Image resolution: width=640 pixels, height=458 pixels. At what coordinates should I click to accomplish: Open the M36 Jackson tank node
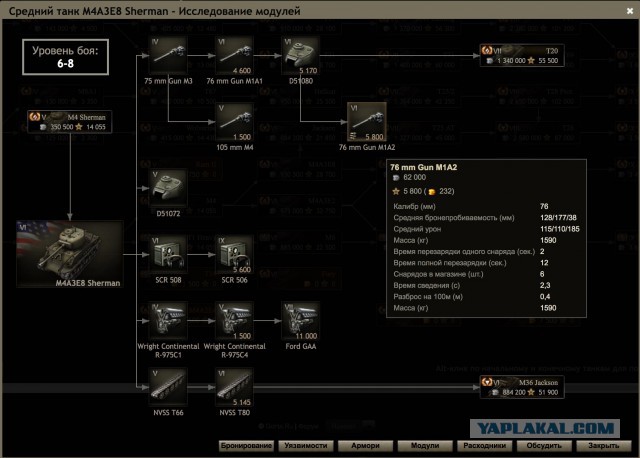[x=522, y=387]
